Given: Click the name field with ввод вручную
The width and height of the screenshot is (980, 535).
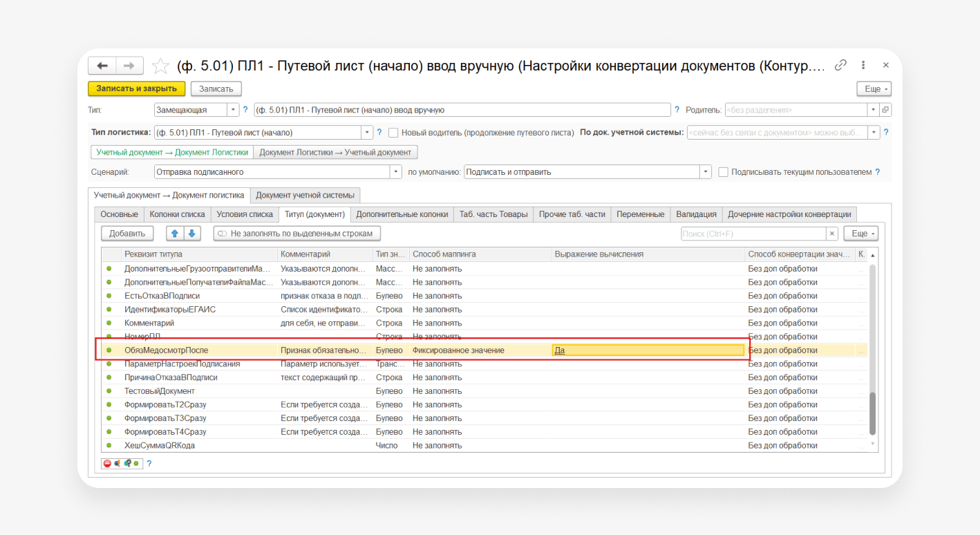Looking at the screenshot, I should [462, 110].
